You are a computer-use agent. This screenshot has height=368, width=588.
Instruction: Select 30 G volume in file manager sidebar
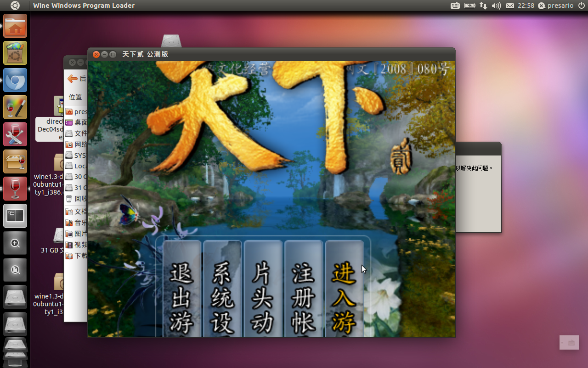tap(76, 177)
